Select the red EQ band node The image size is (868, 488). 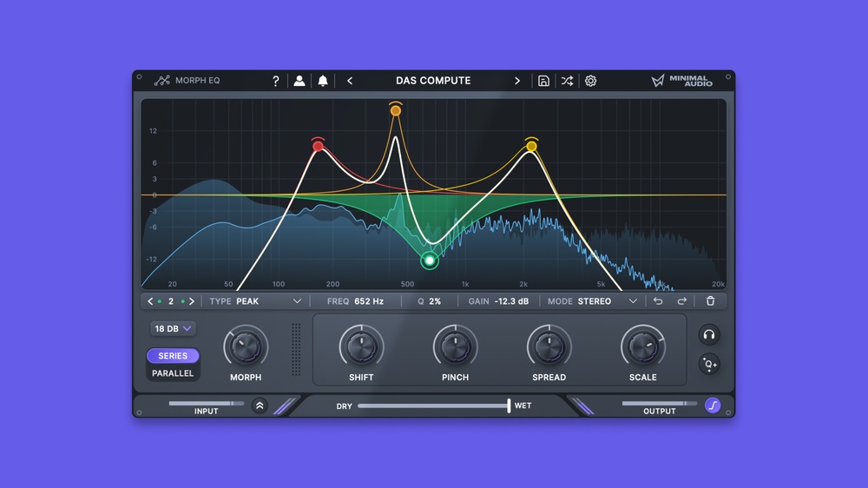(x=318, y=146)
